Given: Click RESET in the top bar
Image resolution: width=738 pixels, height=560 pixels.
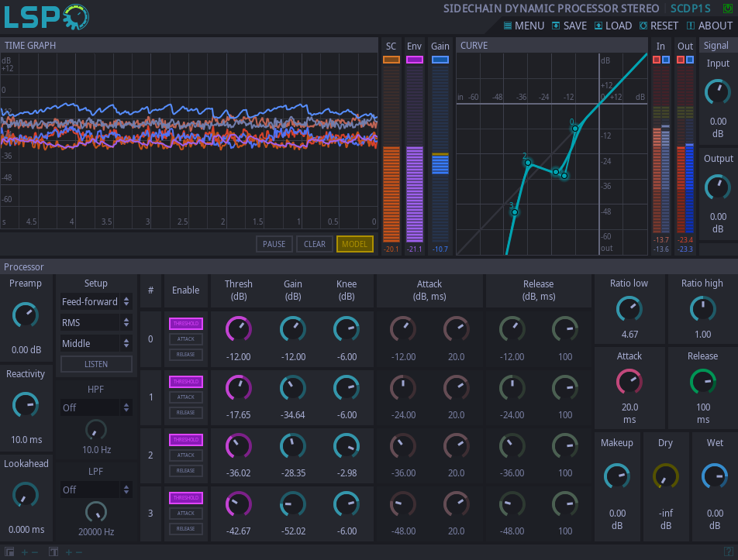Looking at the screenshot, I should 659,26.
